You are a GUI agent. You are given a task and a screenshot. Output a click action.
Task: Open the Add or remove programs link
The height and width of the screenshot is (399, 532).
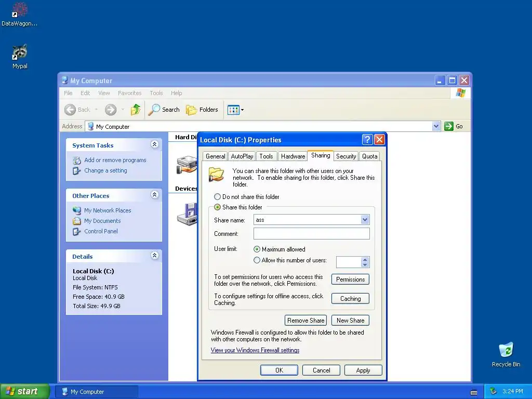tap(115, 160)
